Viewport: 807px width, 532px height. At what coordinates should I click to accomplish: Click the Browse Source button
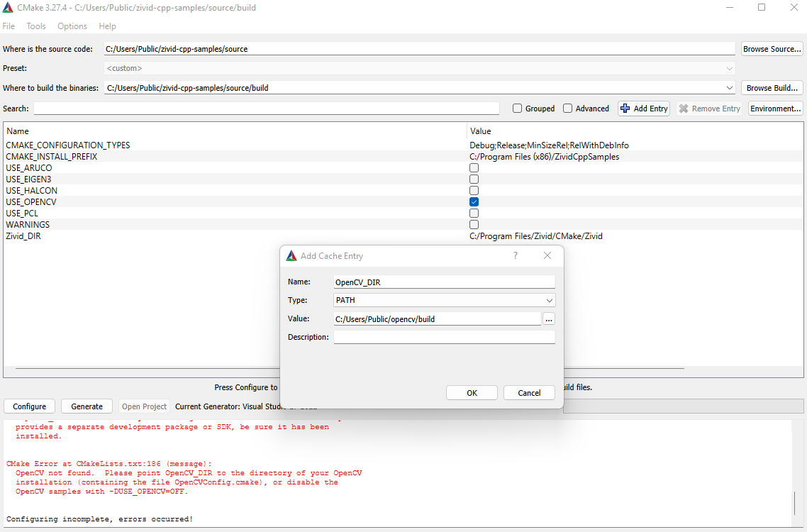click(x=772, y=49)
